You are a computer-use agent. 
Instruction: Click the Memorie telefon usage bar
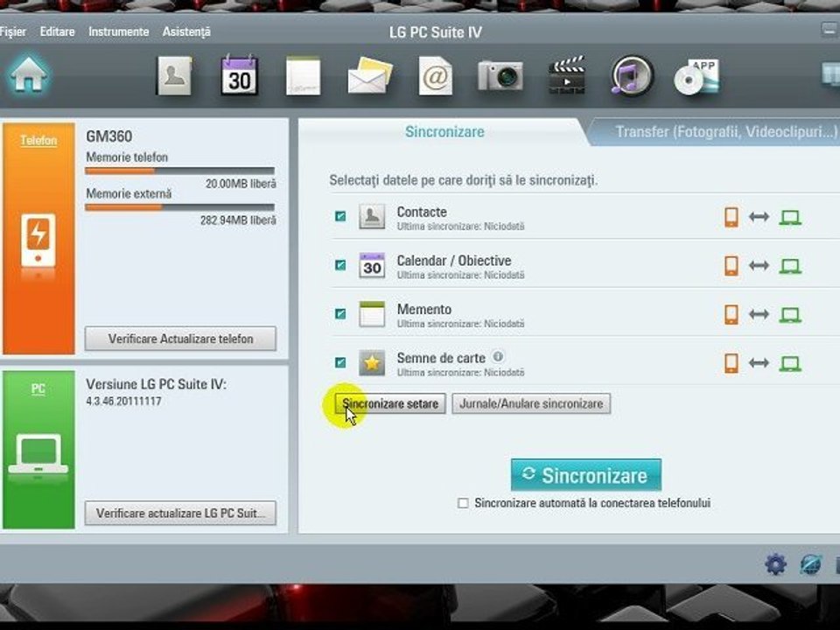pos(180,171)
